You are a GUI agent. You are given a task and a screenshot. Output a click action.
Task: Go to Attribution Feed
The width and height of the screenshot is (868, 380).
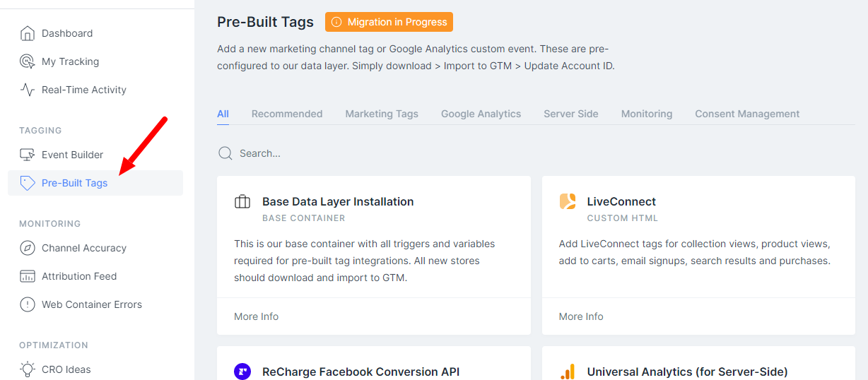(79, 276)
